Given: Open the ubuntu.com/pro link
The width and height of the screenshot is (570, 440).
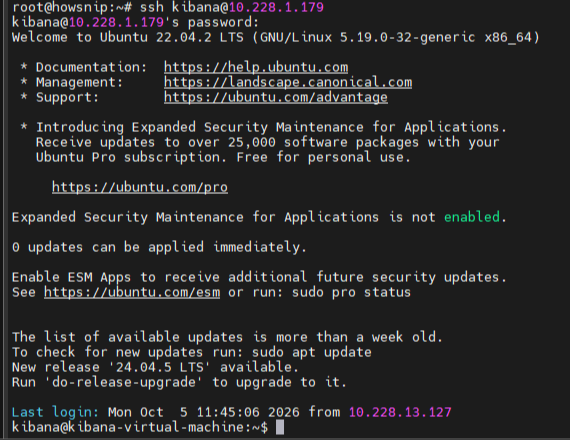Looking at the screenshot, I should coord(140,187).
